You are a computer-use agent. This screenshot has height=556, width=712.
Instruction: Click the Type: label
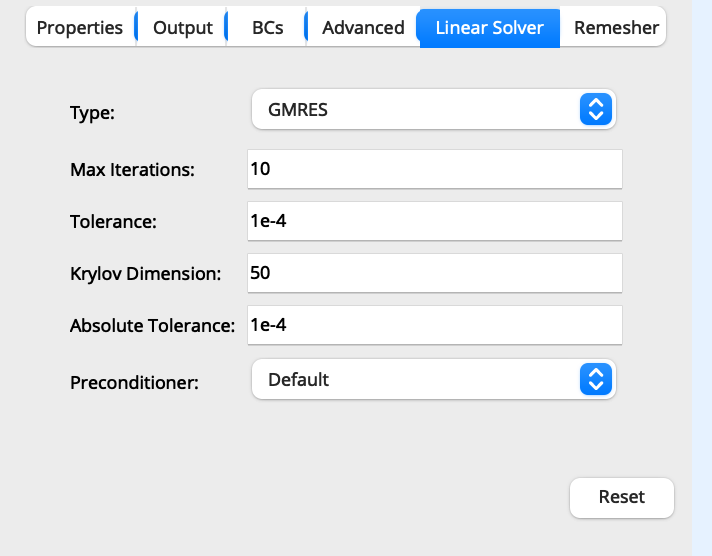tap(92, 113)
